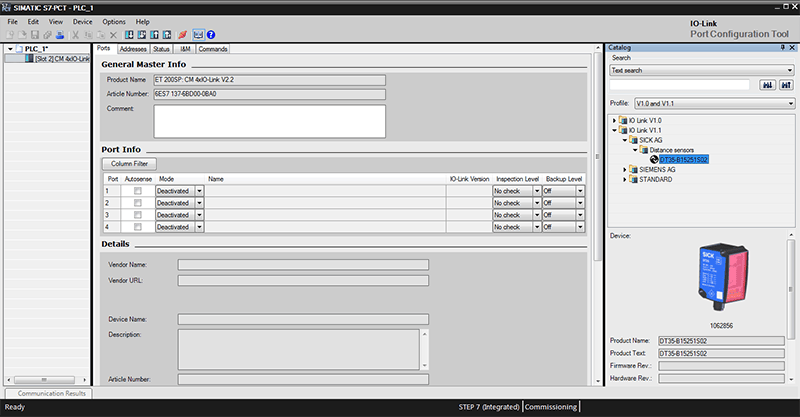Pin the Catalog panel with pushpin icon

point(782,47)
